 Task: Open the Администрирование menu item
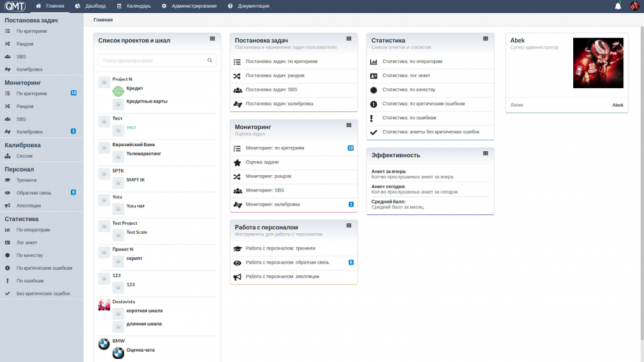pyautogui.click(x=189, y=6)
